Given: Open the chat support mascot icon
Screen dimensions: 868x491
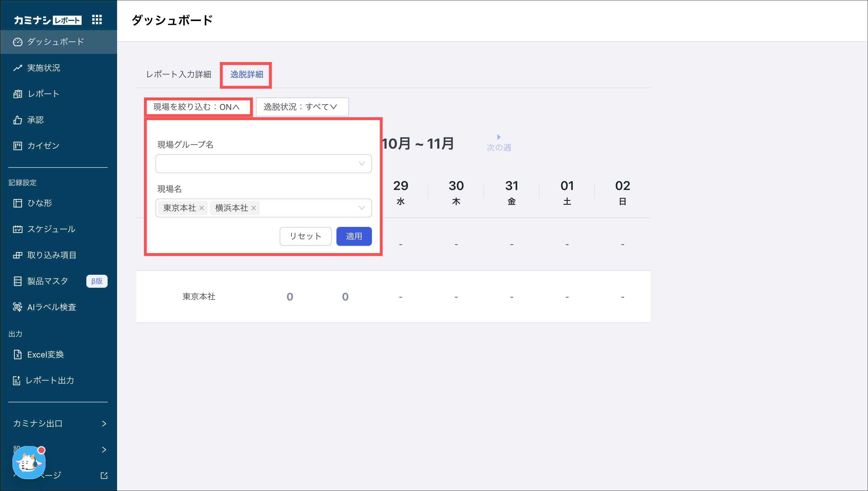Looking at the screenshot, I should tap(29, 463).
